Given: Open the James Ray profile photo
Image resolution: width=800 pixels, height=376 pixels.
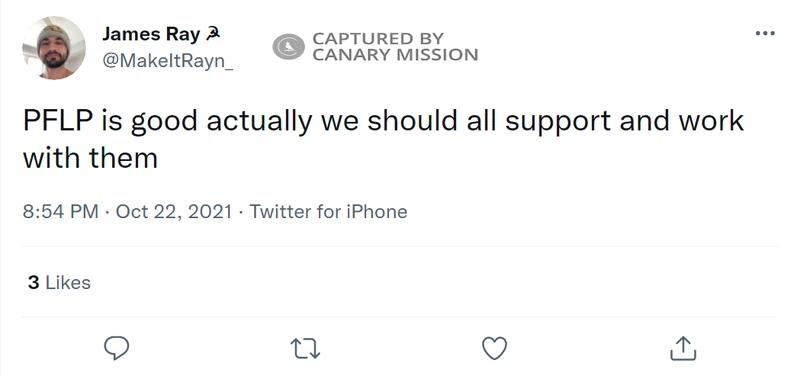Looking at the screenshot, I should pos(54,47).
